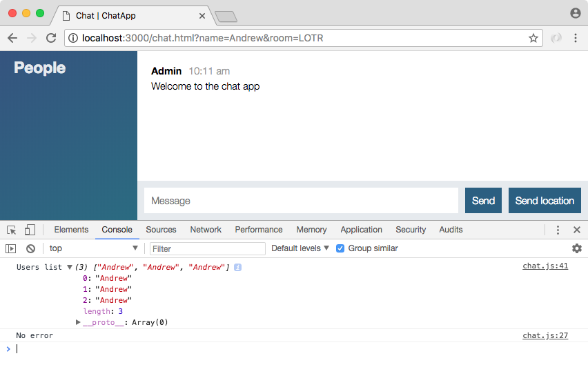Switch to the Network tab

coord(206,230)
